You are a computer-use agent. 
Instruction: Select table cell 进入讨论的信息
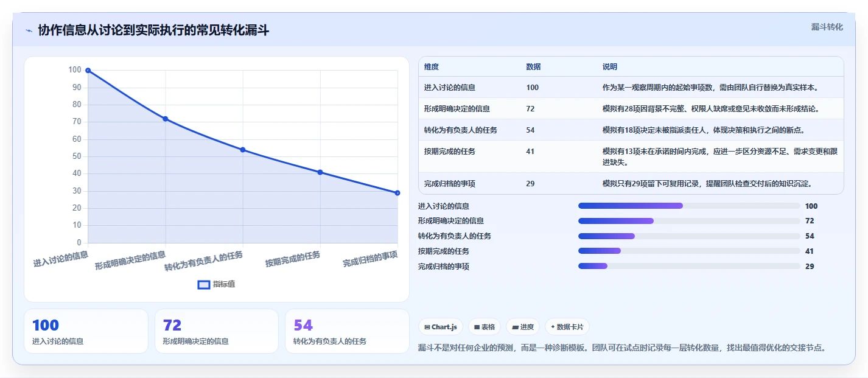pyautogui.click(x=450, y=88)
